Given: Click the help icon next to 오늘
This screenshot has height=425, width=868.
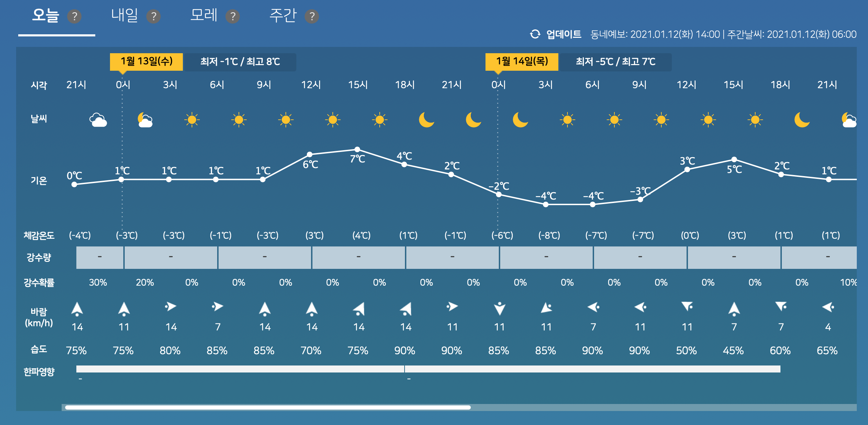Looking at the screenshot, I should click(x=74, y=16).
